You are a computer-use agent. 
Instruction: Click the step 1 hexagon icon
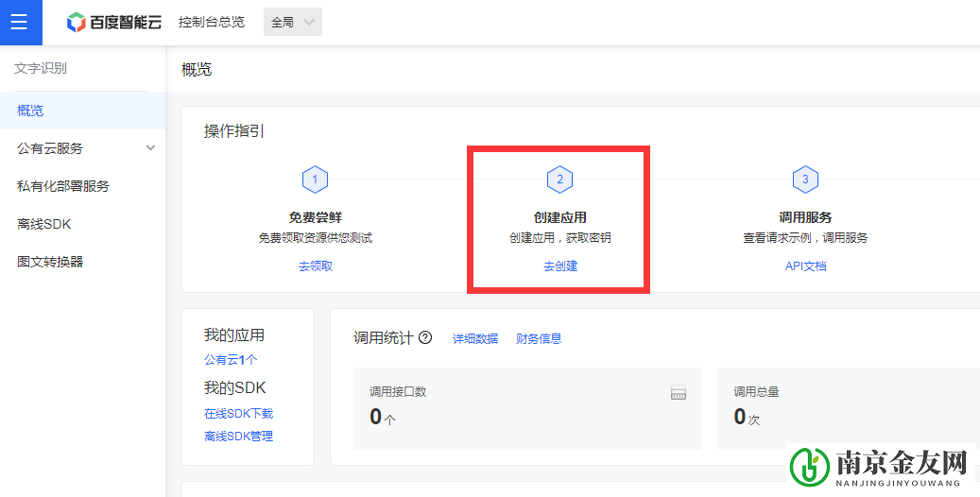pyautogui.click(x=315, y=180)
